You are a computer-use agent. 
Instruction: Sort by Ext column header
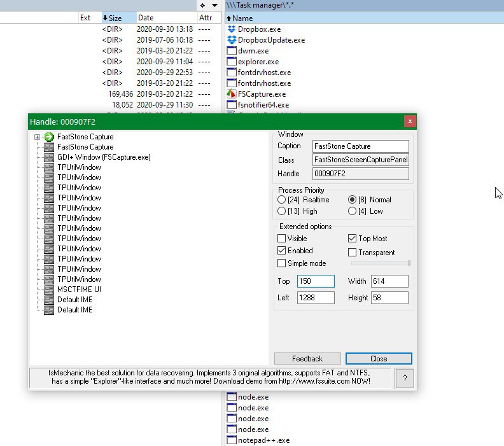tap(90, 18)
